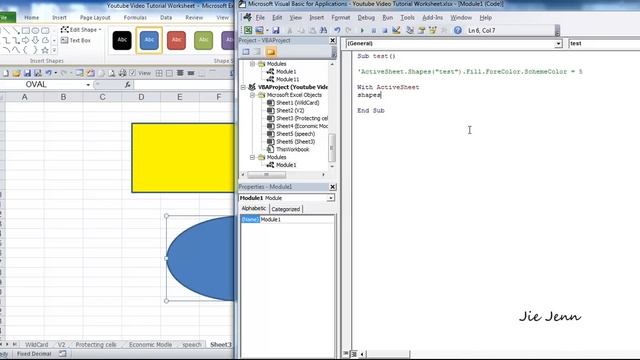Open Object Browser icon in VBA toolbar
Image resolution: width=640 pixels, height=360 pixels.
pos(433,30)
